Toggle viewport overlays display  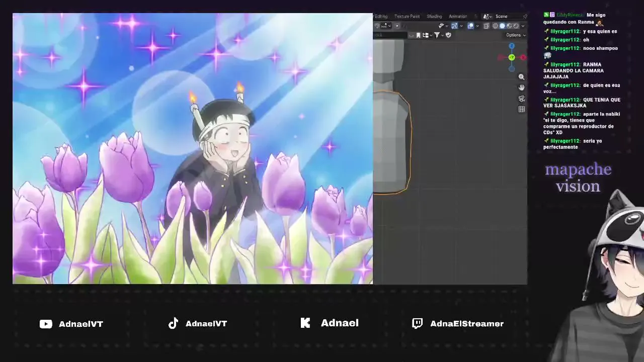470,26
